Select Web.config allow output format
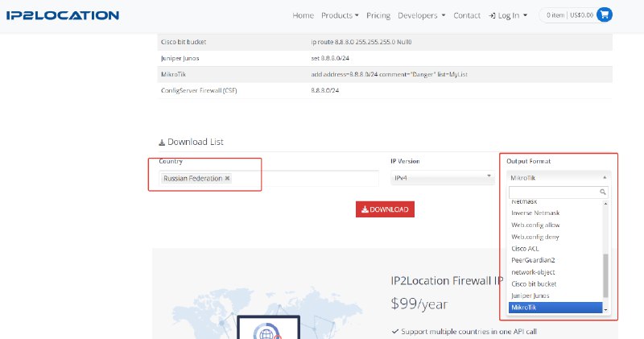 click(535, 225)
